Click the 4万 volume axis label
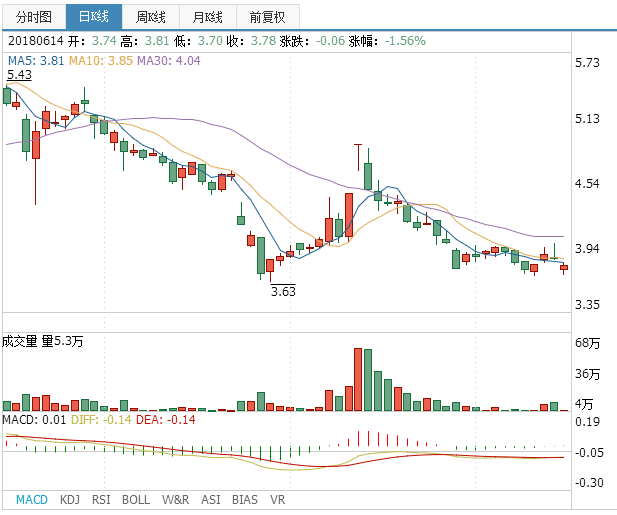The image size is (617, 515). [x=584, y=404]
